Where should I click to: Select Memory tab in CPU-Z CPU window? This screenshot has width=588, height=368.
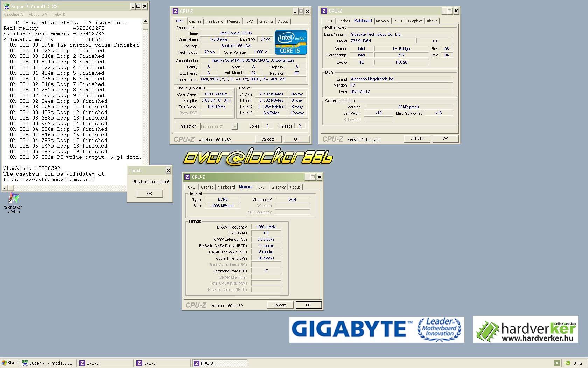point(234,21)
